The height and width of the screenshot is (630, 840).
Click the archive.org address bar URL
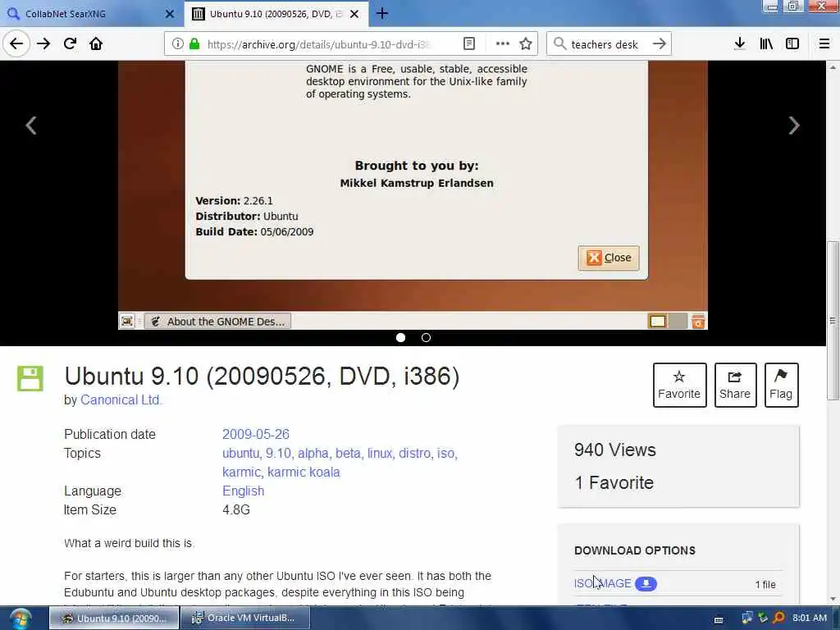pos(319,44)
